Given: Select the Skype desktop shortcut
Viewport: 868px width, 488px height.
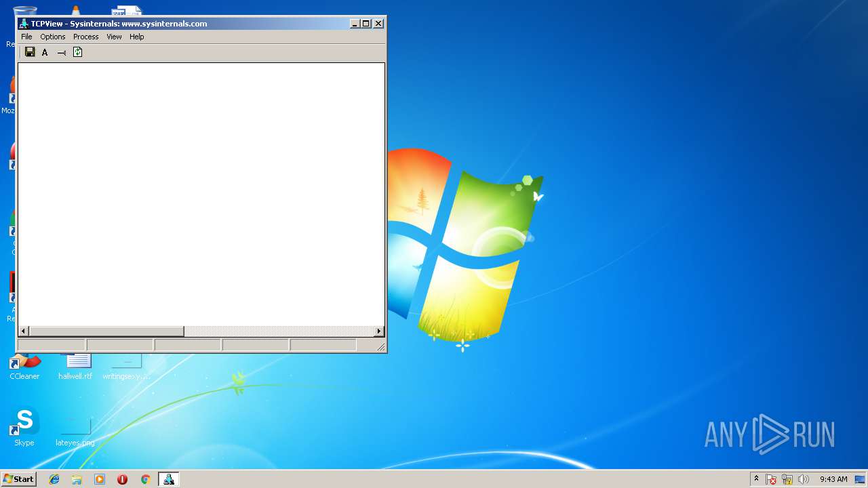Looking at the screenshot, I should click(x=24, y=427).
